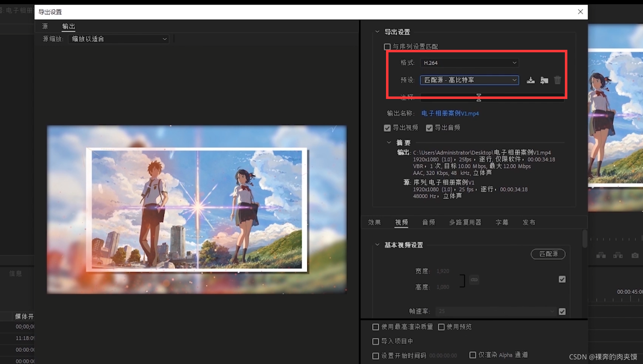Click the 00:00:45:00 timeline ruler mark
This screenshot has height=364, width=643.
(x=630, y=292)
